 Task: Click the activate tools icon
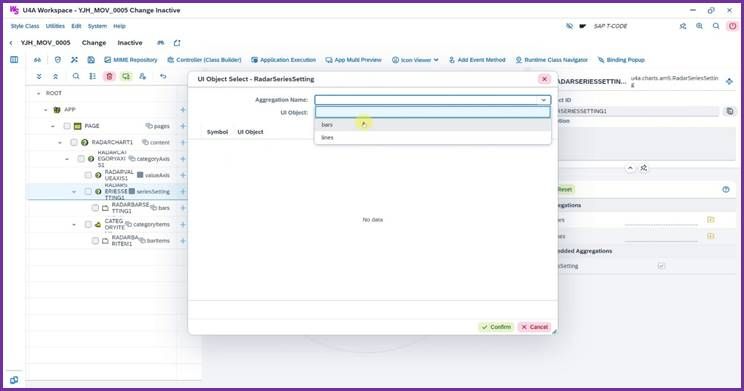click(74, 60)
